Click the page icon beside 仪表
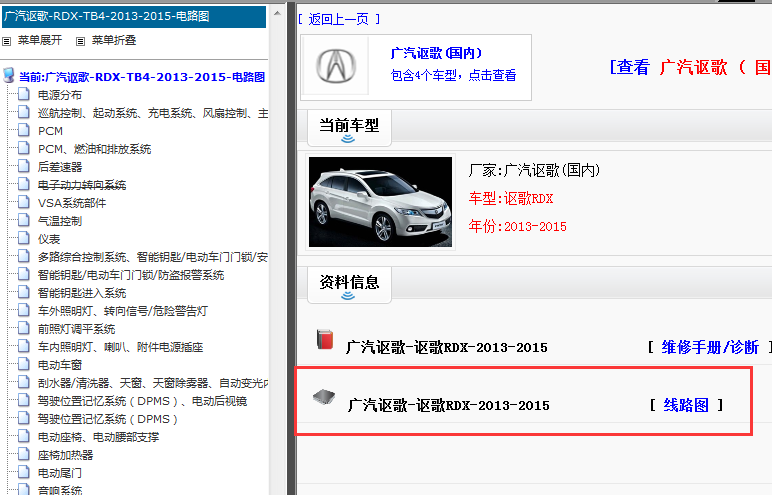This screenshot has width=772, height=495. (x=24, y=238)
